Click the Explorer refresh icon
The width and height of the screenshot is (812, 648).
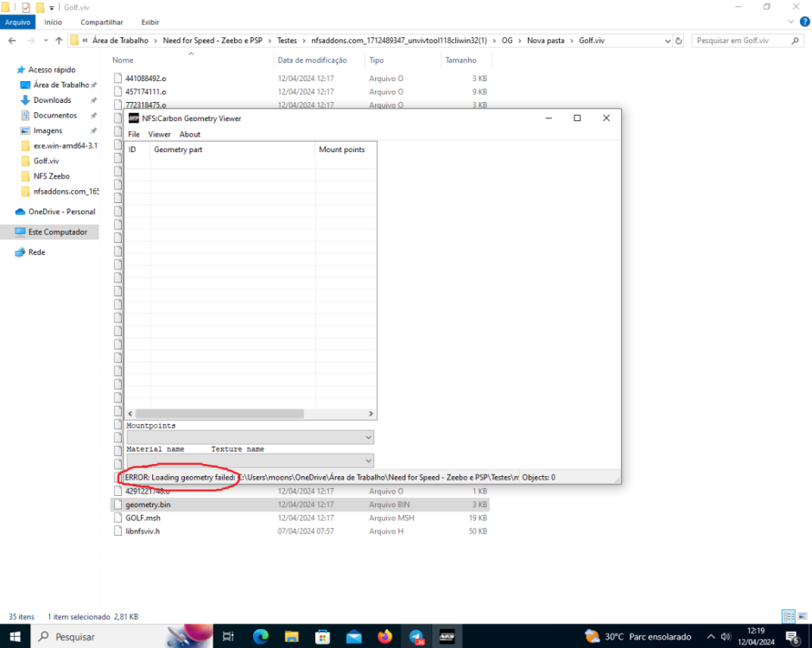(678, 41)
